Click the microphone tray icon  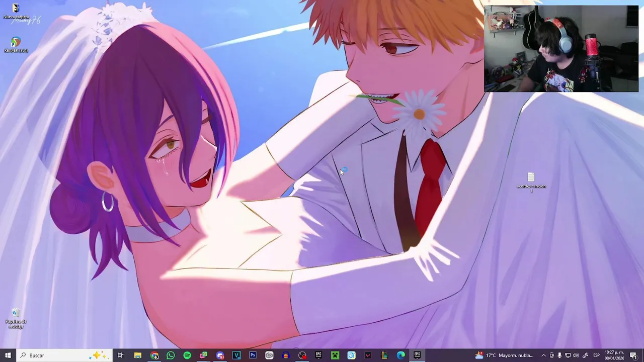click(x=559, y=355)
